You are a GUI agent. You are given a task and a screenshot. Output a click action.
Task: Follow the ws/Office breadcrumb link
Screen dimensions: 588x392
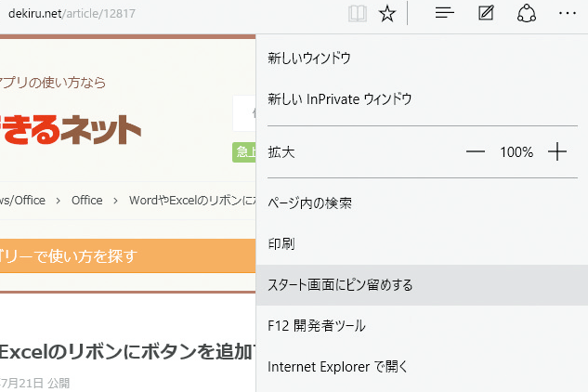pos(22,201)
